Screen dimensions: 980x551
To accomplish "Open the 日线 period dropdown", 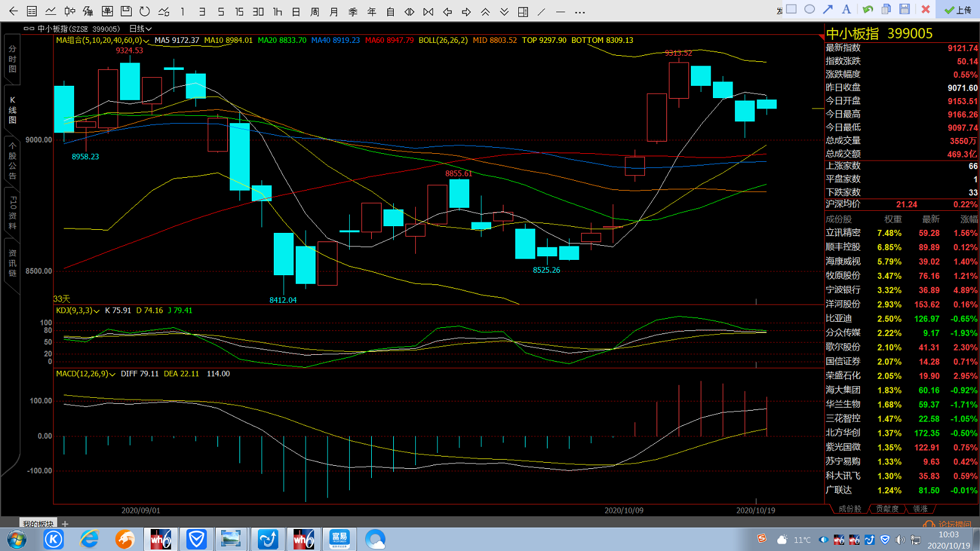I will 140,29.
